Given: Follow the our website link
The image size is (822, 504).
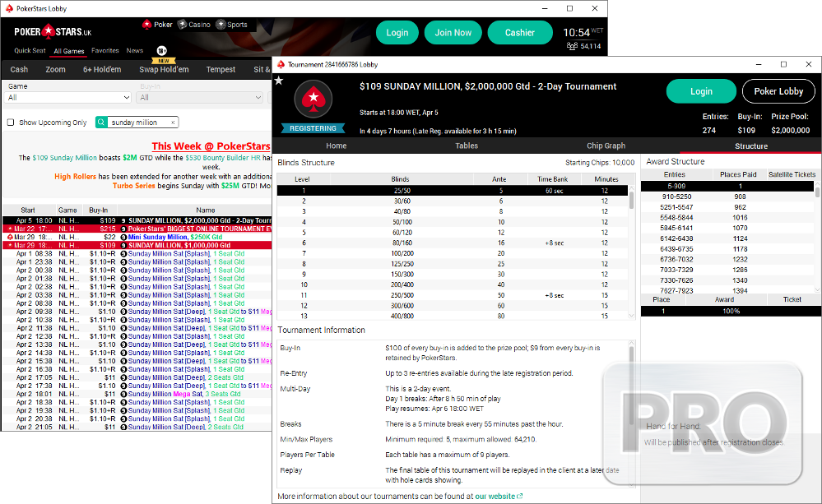Looking at the screenshot, I should coord(495,496).
